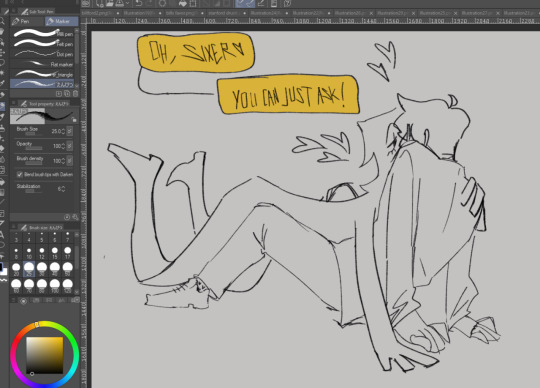Image resolution: width=540 pixels, height=388 pixels.
Task: Toggle Blend brush tips with Darken checkbox
Action: click(x=20, y=174)
